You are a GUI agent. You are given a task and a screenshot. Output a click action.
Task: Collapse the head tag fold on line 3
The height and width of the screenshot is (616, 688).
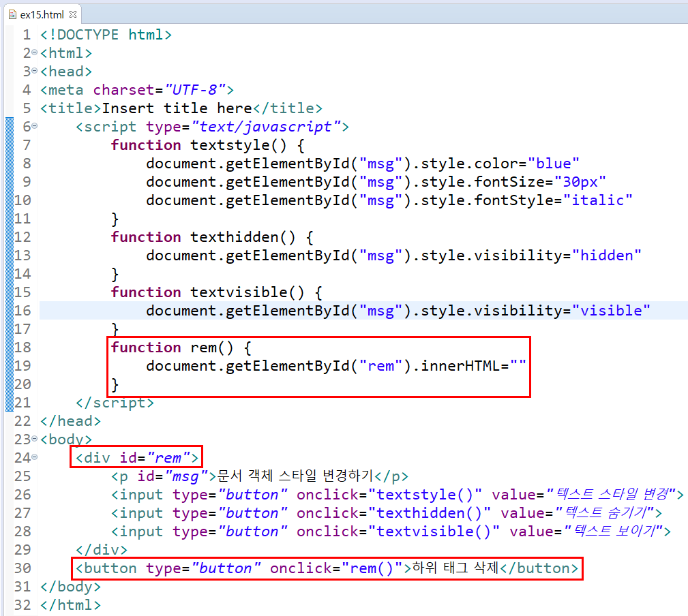[35, 71]
